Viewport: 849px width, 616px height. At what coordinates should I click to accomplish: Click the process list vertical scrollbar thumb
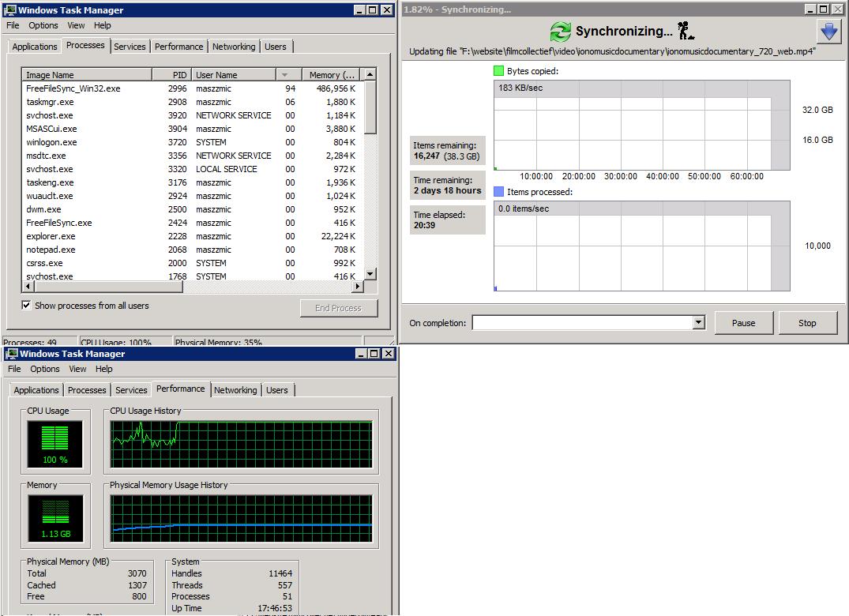pyautogui.click(x=370, y=107)
